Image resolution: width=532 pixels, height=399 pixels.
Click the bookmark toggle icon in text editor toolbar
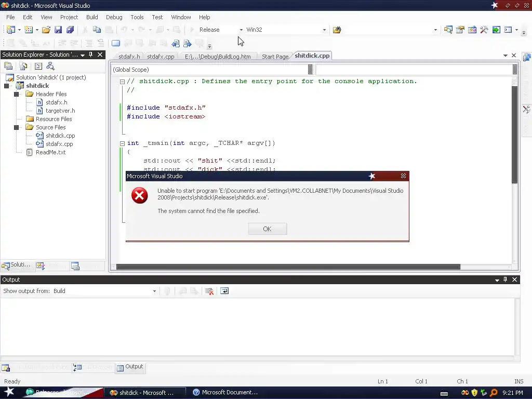click(116, 43)
